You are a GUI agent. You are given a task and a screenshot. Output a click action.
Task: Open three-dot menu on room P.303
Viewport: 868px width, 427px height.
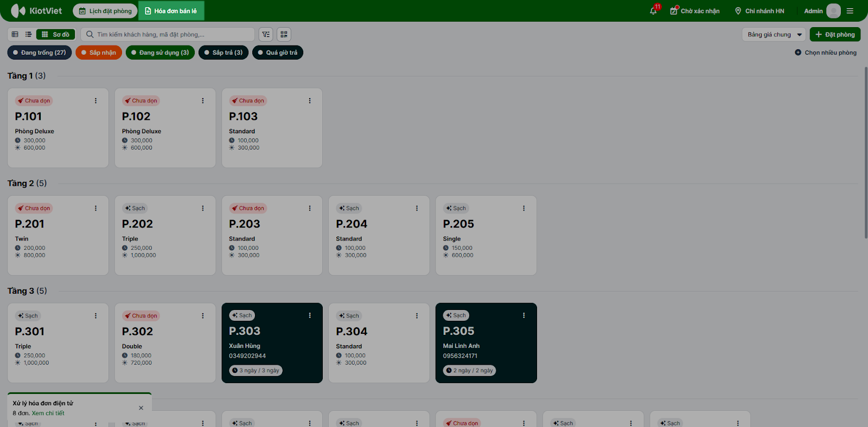pyautogui.click(x=310, y=315)
